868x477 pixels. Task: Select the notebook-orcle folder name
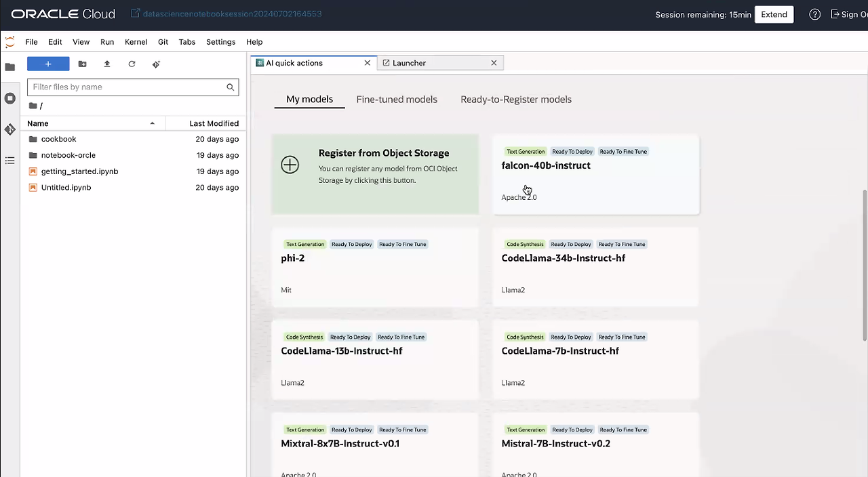point(68,155)
